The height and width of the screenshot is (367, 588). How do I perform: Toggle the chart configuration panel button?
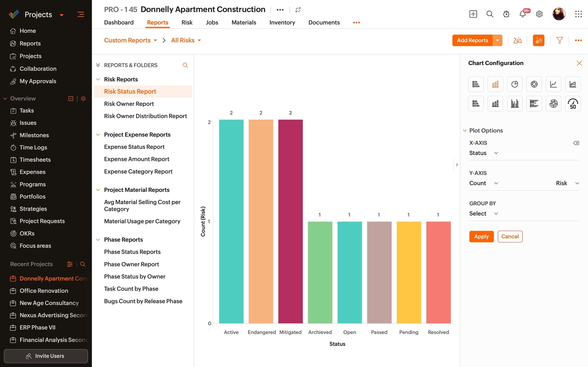click(539, 40)
